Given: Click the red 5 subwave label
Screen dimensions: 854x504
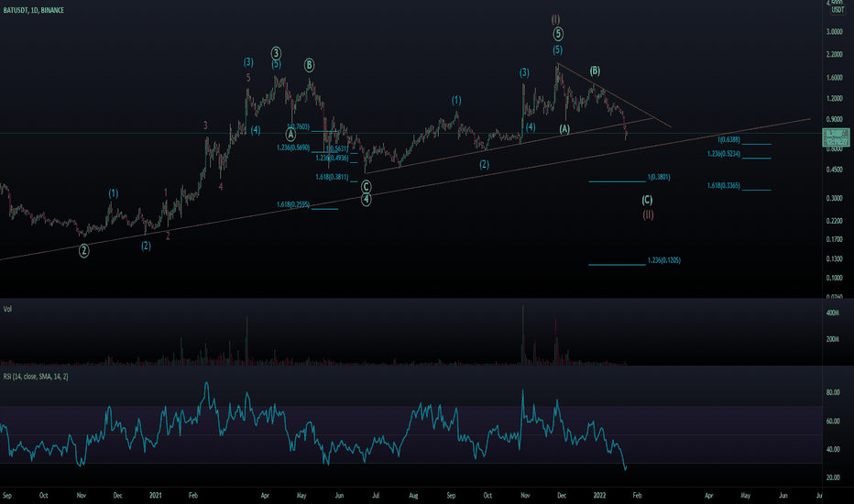Looking at the screenshot, I should pyautogui.click(x=248, y=78).
